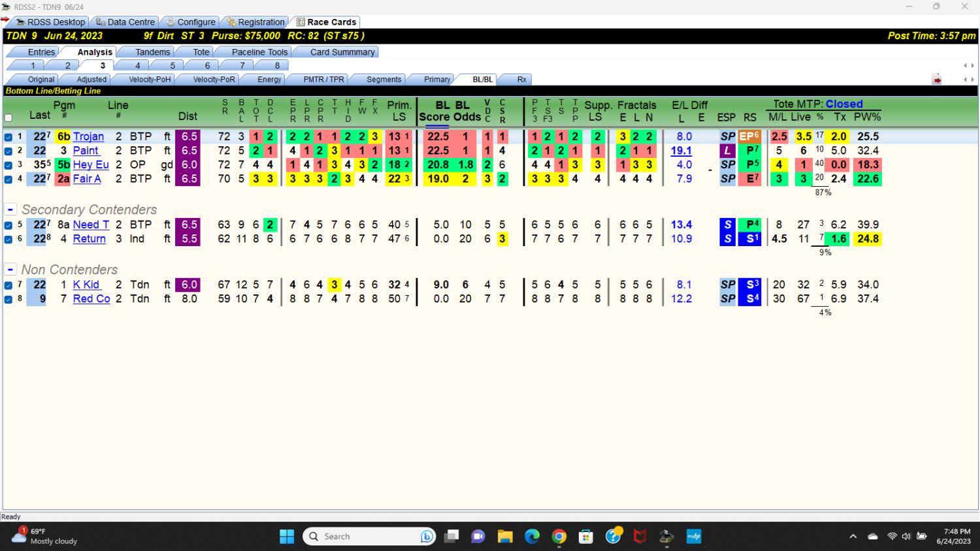Image resolution: width=980 pixels, height=551 pixels.
Task: Switch to Google Chrome on the taskbar
Action: tap(559, 537)
